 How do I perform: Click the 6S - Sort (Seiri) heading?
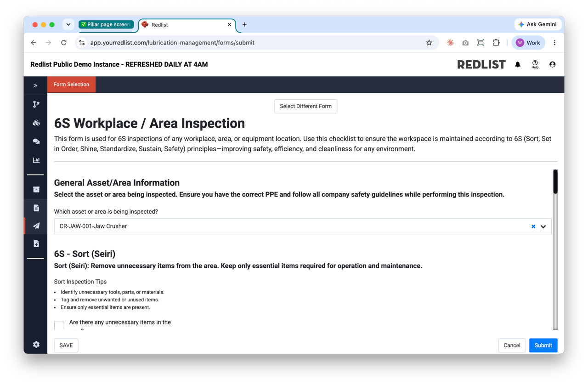click(x=85, y=254)
